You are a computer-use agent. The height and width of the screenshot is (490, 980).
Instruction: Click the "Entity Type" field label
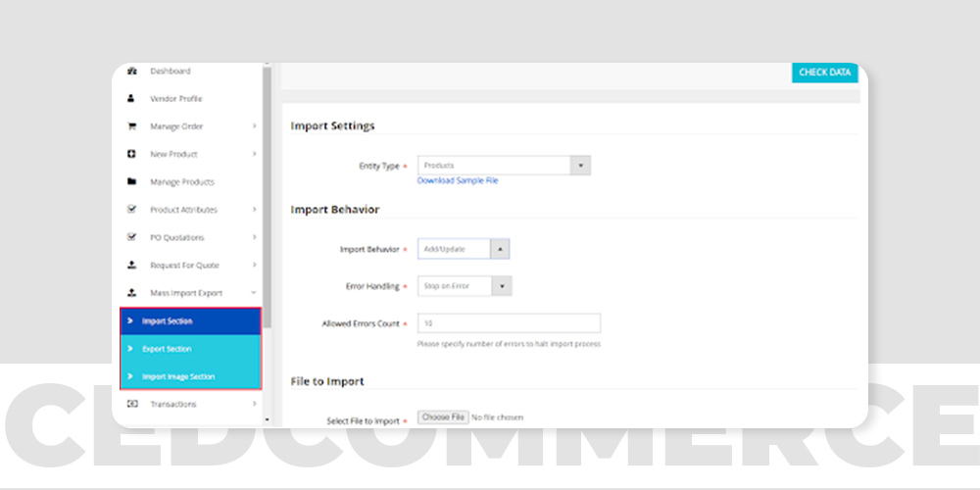click(x=378, y=167)
